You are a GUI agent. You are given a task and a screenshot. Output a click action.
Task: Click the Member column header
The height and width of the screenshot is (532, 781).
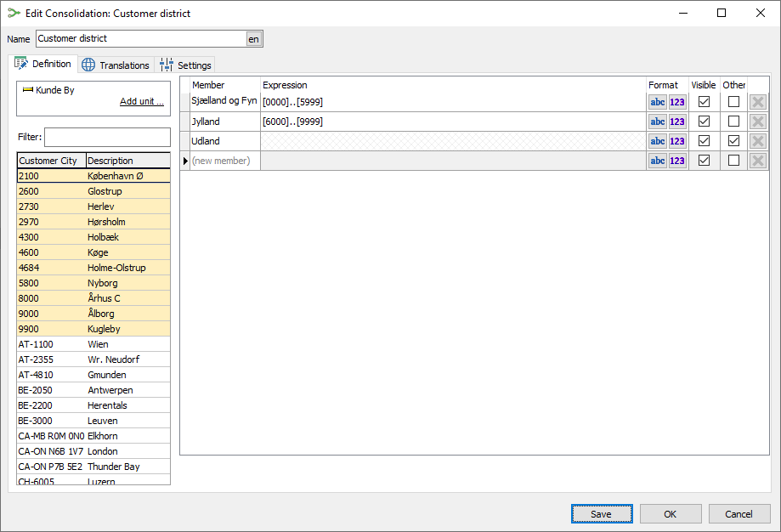click(x=225, y=85)
